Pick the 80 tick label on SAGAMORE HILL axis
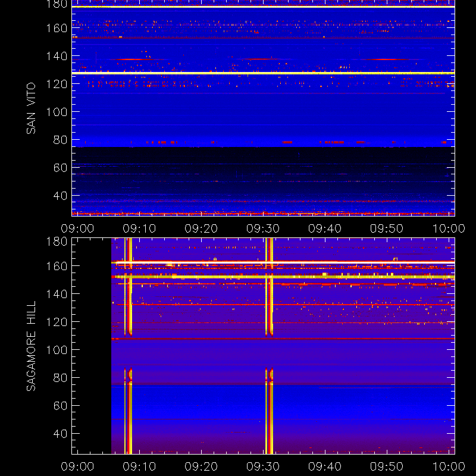Image resolution: width=476 pixels, height=476 pixels. pyautogui.click(x=60, y=378)
